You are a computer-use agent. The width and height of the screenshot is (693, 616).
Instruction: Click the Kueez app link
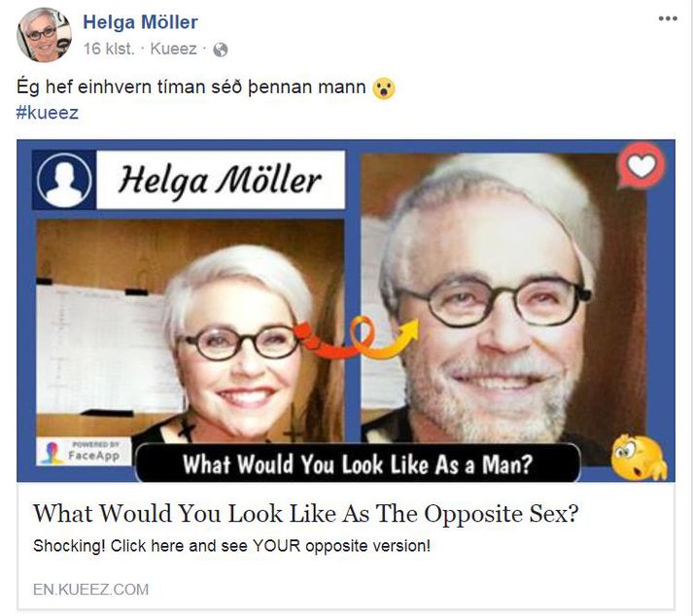173,49
